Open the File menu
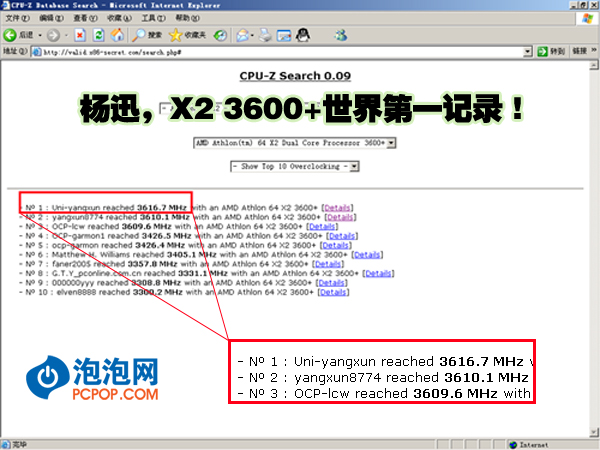The image size is (600, 450). pyautogui.click(x=17, y=18)
